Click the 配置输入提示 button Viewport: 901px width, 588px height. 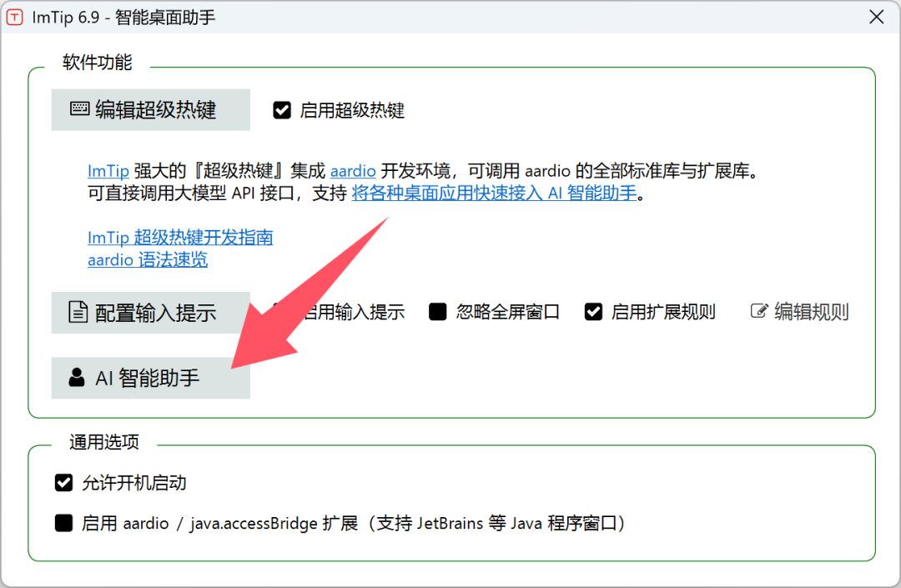[150, 313]
